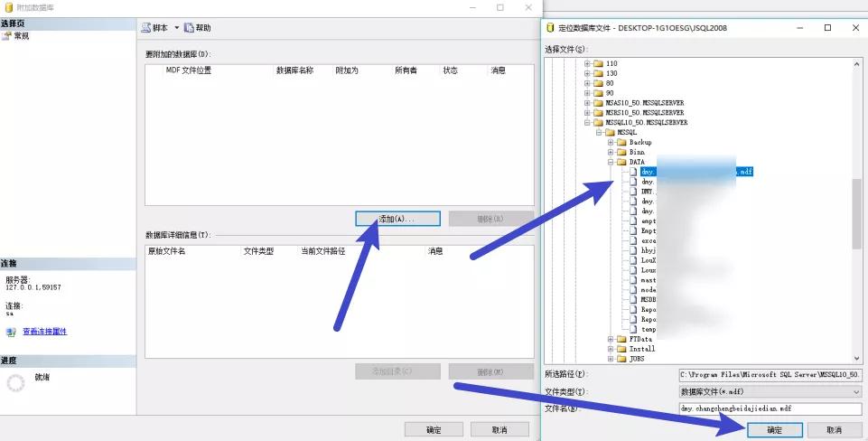Viewport: 868px width, 441px height.
Task: Click the file tree scrollbar down arrow
Action: coord(857,359)
